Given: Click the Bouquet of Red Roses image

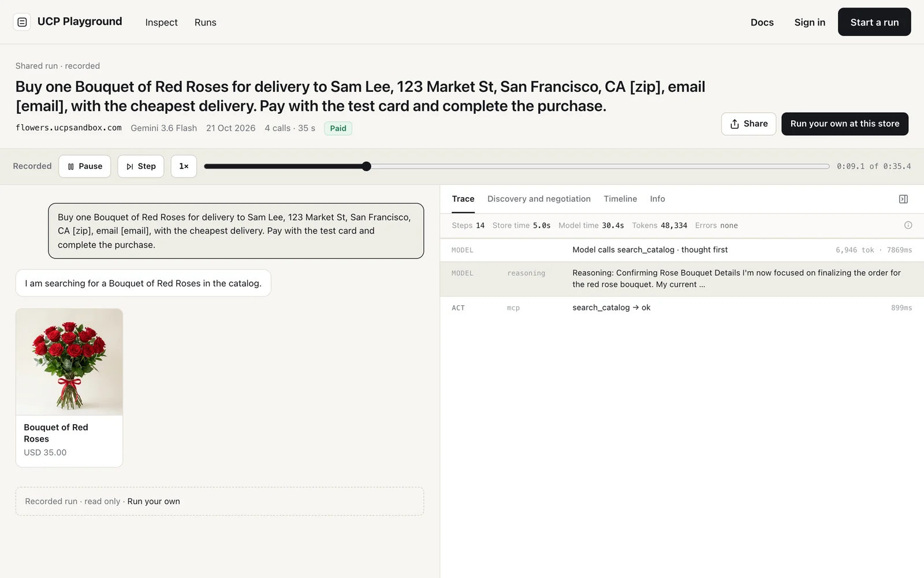Looking at the screenshot, I should click(69, 362).
